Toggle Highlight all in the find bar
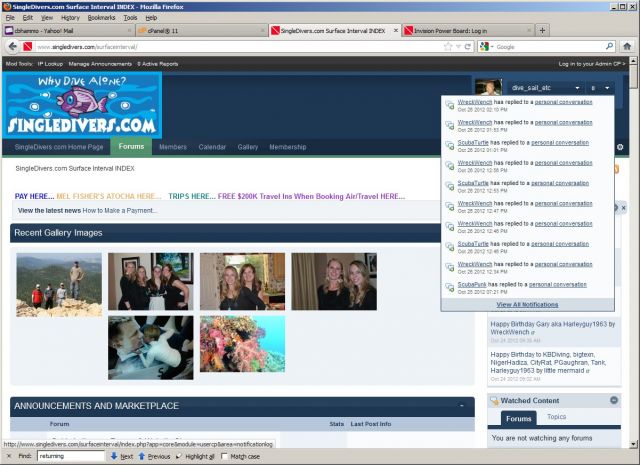This screenshot has width=640, height=465. tap(196, 456)
